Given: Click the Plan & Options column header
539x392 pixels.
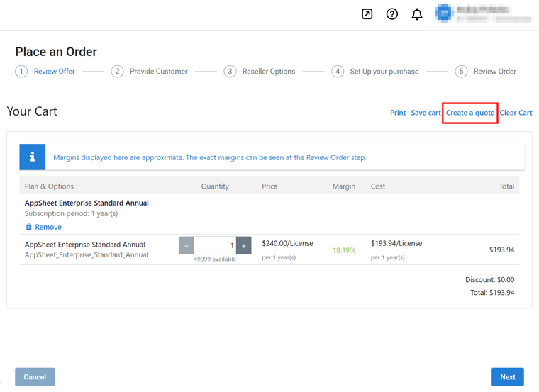Looking at the screenshot, I should (49, 186).
